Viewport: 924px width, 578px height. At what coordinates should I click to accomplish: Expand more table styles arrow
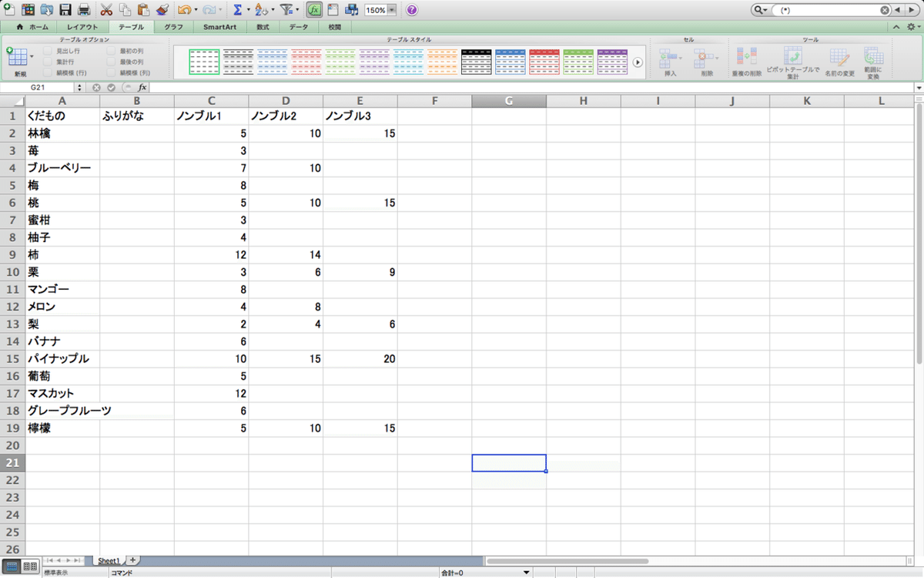tap(638, 62)
